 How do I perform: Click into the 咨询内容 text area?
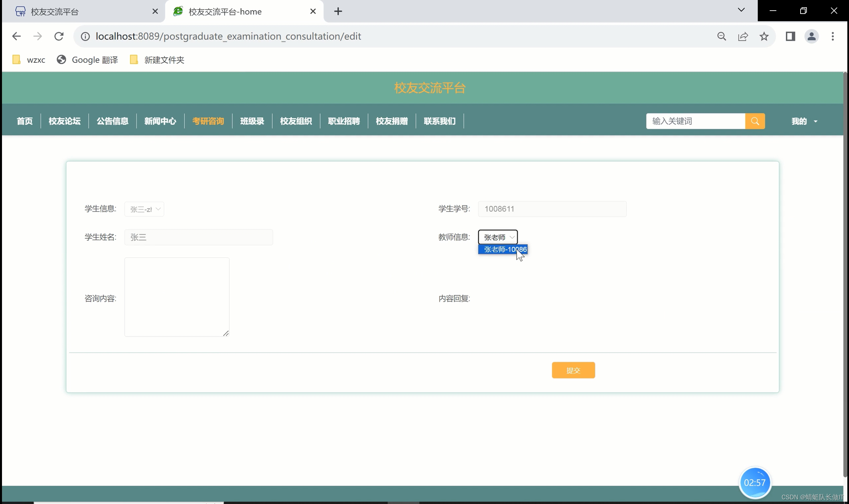177,297
